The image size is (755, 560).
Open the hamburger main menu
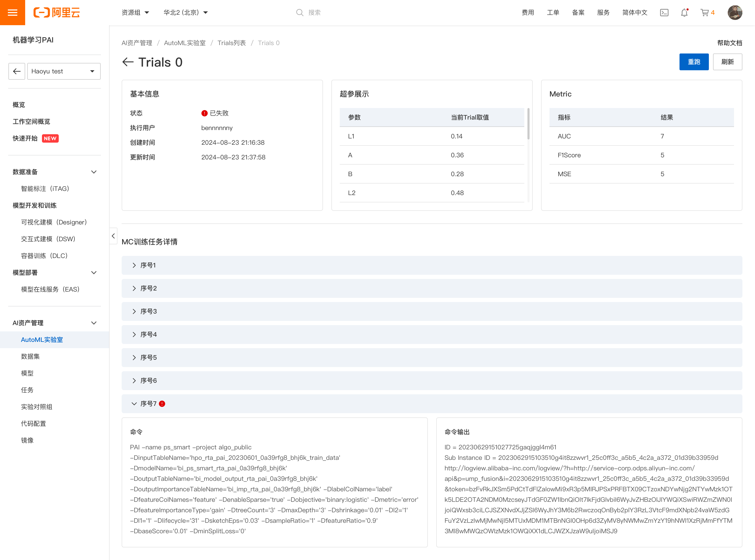click(13, 13)
